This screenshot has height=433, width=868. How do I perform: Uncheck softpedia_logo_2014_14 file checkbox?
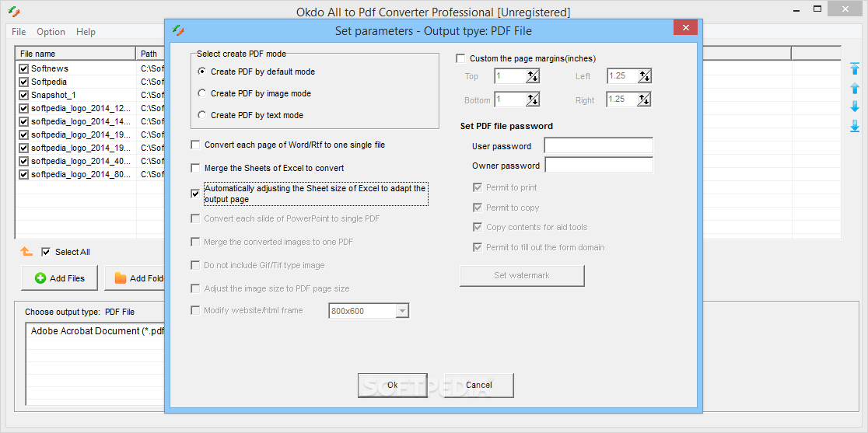(24, 122)
